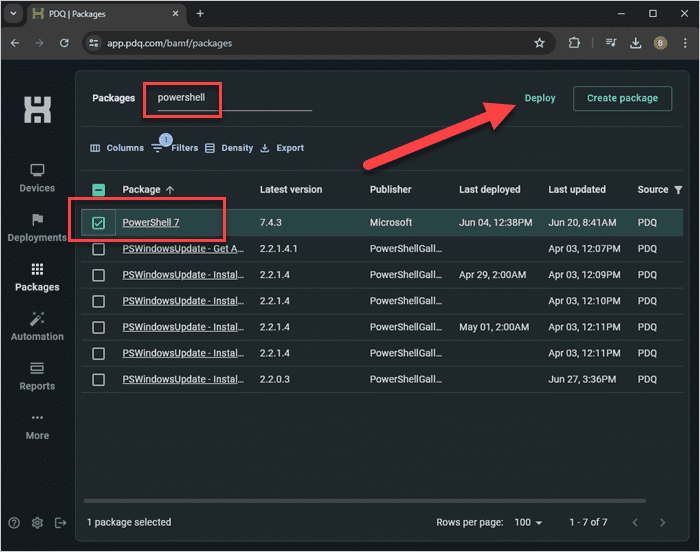
Task: Check the PSWindowsUpdate - Get A... checkbox
Action: click(x=98, y=249)
